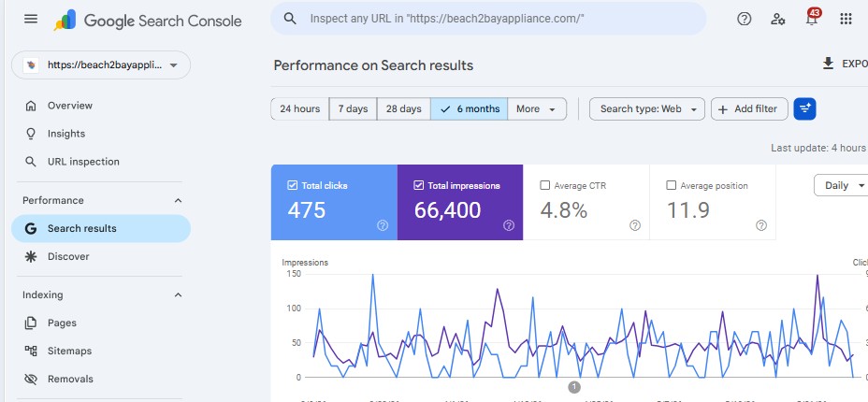Click help icon in Total clicks card
The width and height of the screenshot is (868, 402).
click(383, 225)
